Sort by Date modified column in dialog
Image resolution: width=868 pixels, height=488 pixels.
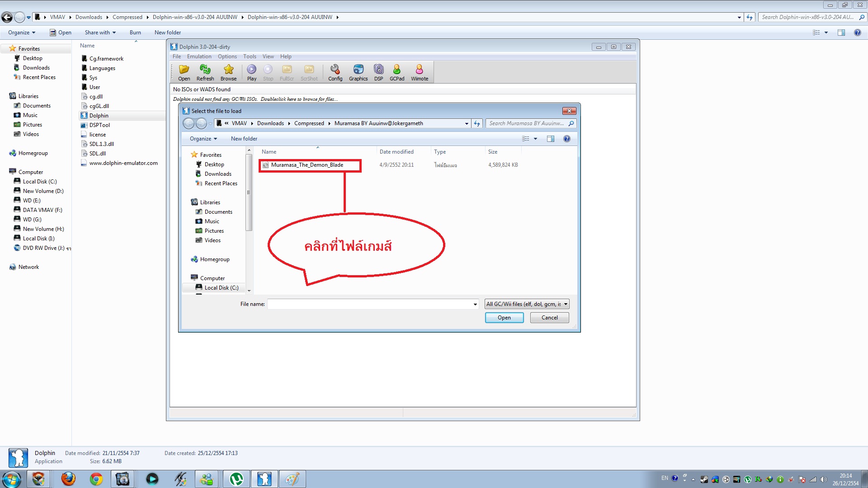point(396,152)
